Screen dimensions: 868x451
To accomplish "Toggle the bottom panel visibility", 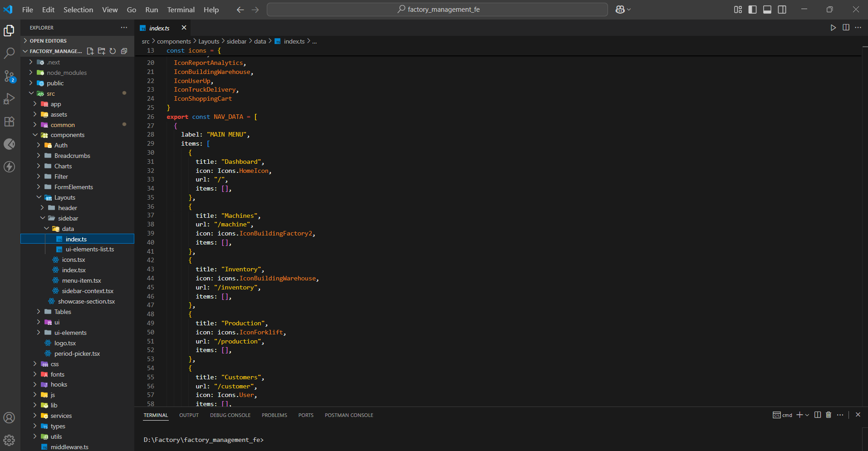I will [767, 10].
